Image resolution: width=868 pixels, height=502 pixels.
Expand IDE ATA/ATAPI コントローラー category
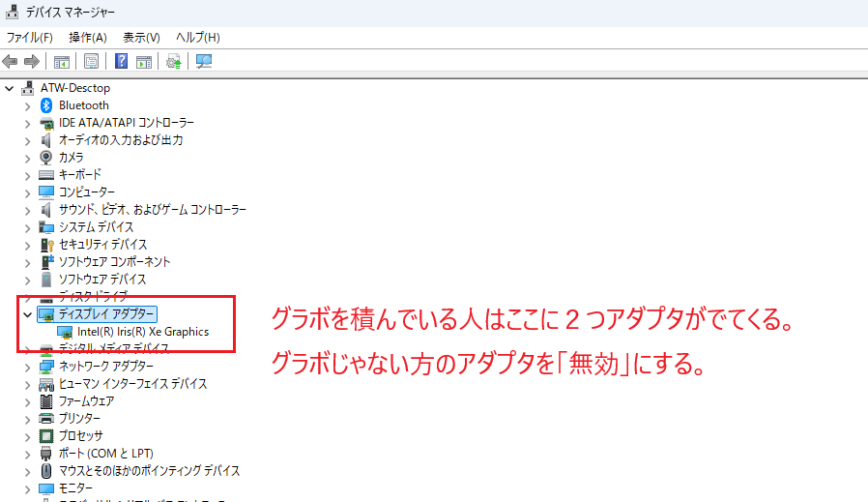click(28, 124)
